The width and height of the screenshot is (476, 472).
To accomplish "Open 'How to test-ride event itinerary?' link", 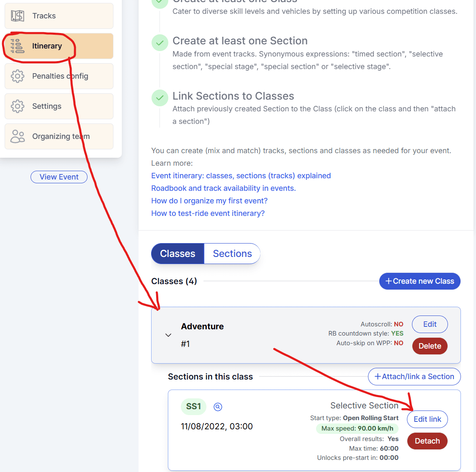I will click(208, 213).
